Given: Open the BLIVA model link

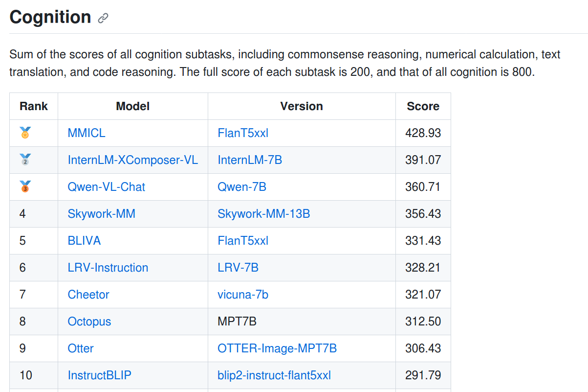Looking at the screenshot, I should [85, 241].
